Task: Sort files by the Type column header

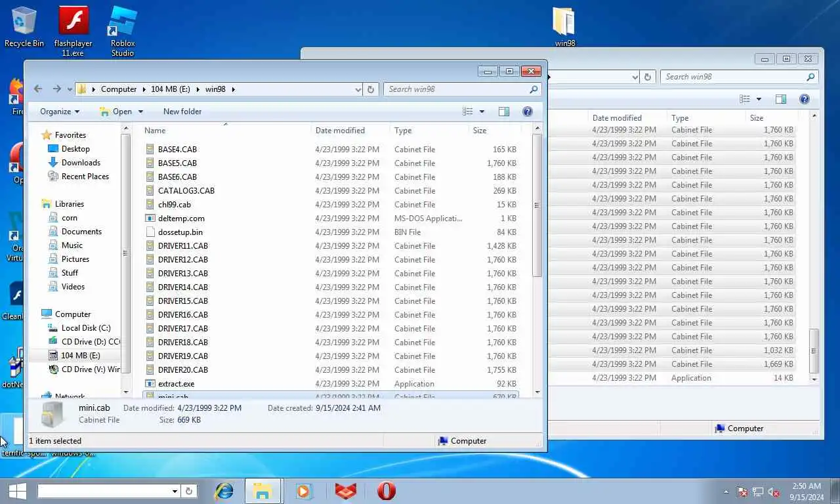Action: coord(429,131)
